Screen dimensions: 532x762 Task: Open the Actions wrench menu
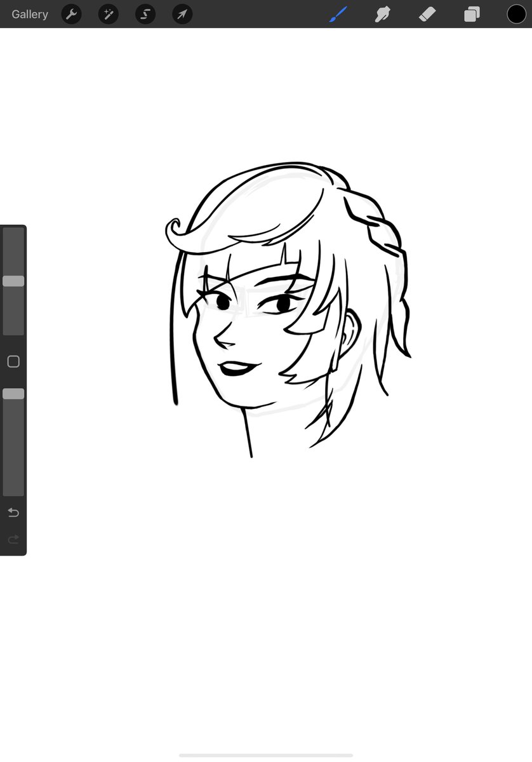click(72, 14)
